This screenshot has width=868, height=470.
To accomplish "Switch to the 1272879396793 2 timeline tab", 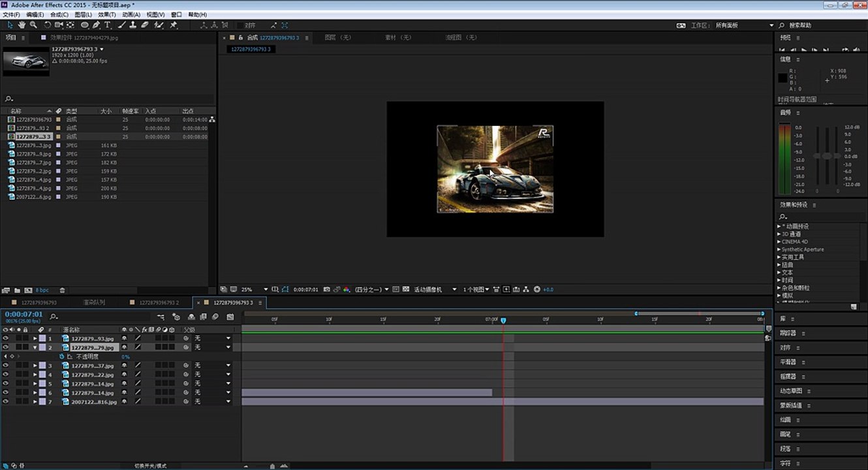I will (x=159, y=303).
